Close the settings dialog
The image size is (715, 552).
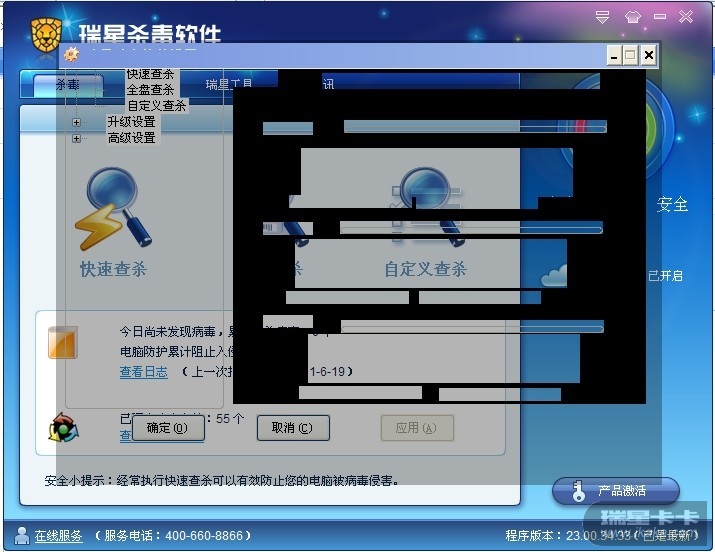click(x=648, y=56)
